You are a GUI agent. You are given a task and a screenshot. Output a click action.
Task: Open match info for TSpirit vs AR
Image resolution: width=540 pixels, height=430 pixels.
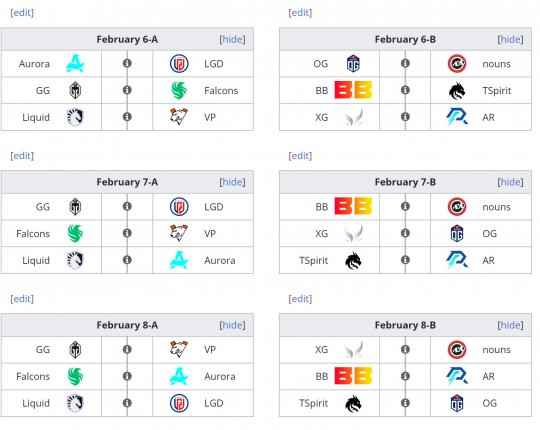click(405, 260)
